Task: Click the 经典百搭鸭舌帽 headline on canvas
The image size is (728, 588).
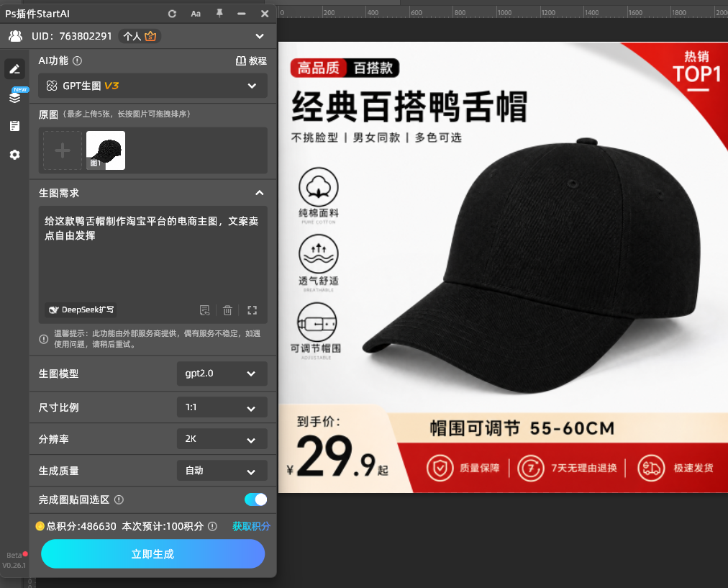Action: [409, 107]
